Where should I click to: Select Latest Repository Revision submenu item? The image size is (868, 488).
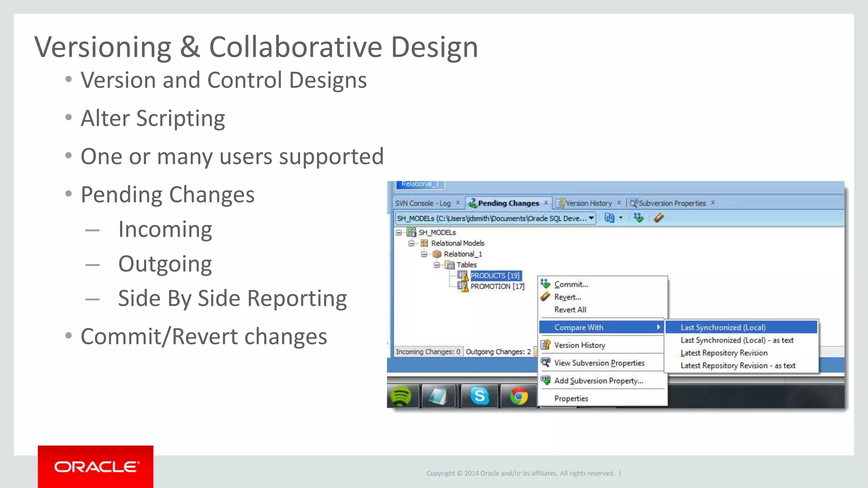(741, 353)
